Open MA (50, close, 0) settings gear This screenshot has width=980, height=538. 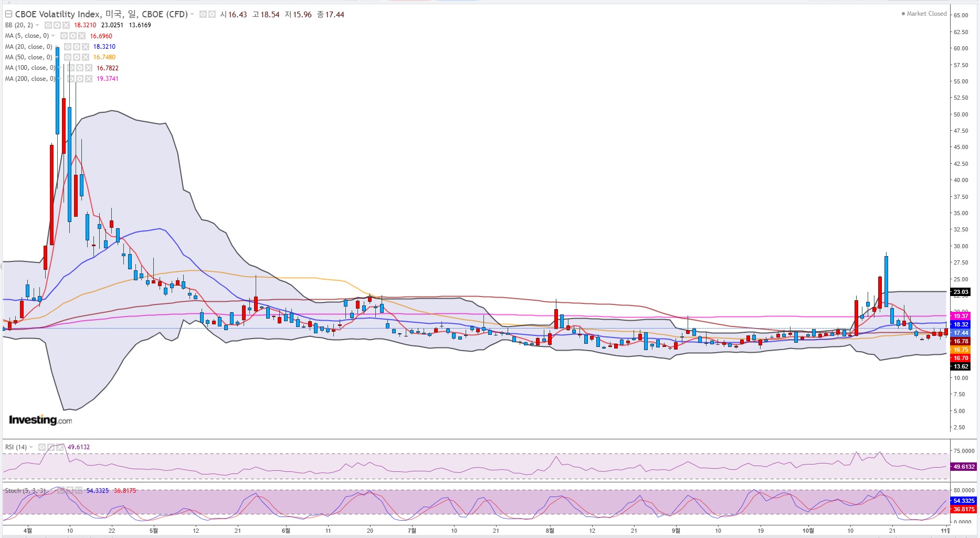point(77,57)
